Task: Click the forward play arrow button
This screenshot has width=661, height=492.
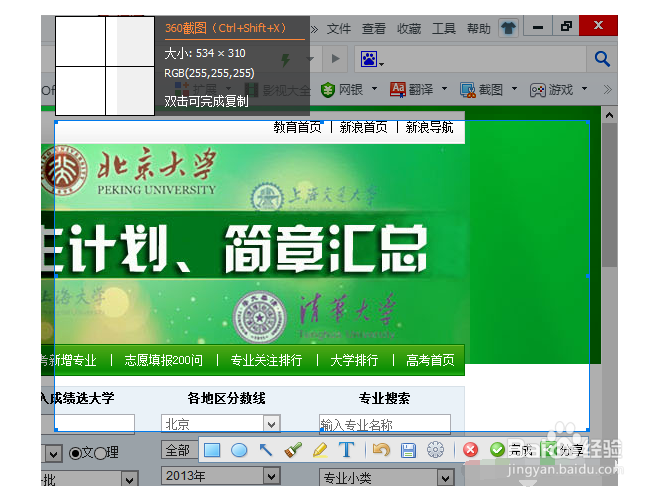Action: pyautogui.click(x=336, y=59)
